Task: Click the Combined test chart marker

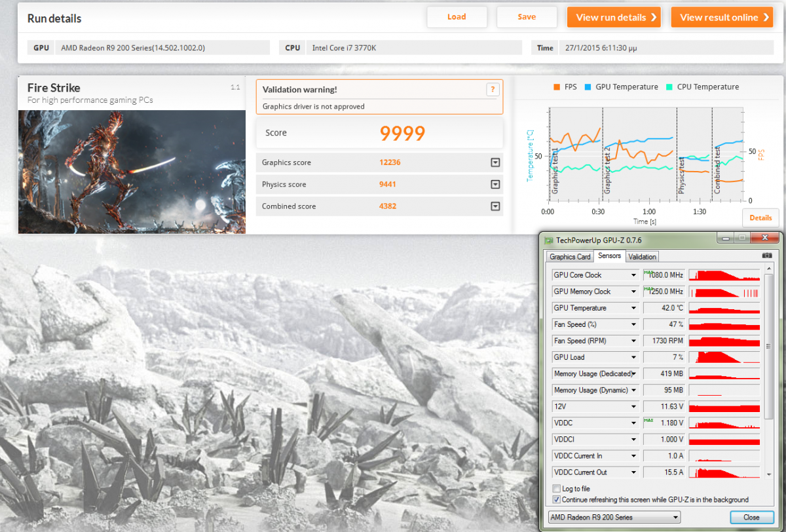Action: click(x=717, y=170)
